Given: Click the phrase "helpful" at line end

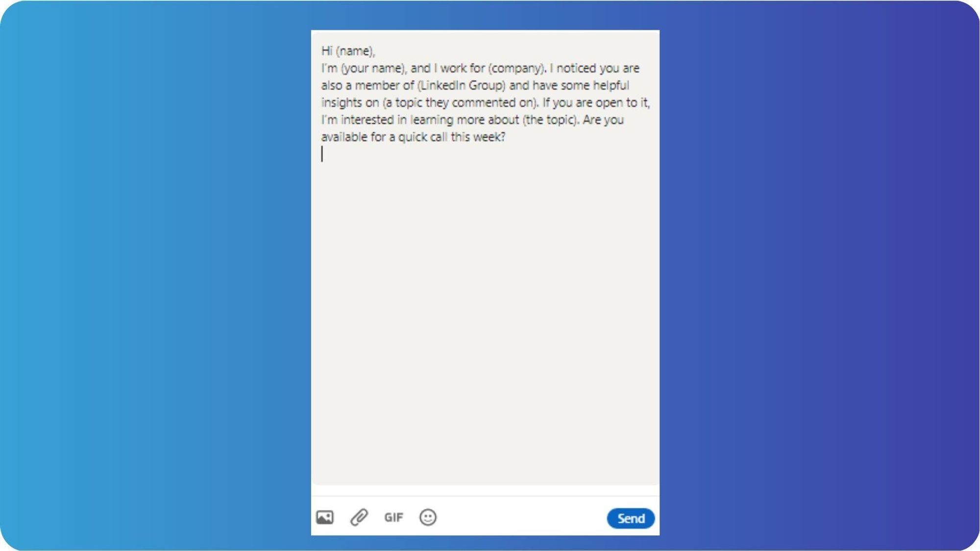Looking at the screenshot, I should (x=611, y=85).
